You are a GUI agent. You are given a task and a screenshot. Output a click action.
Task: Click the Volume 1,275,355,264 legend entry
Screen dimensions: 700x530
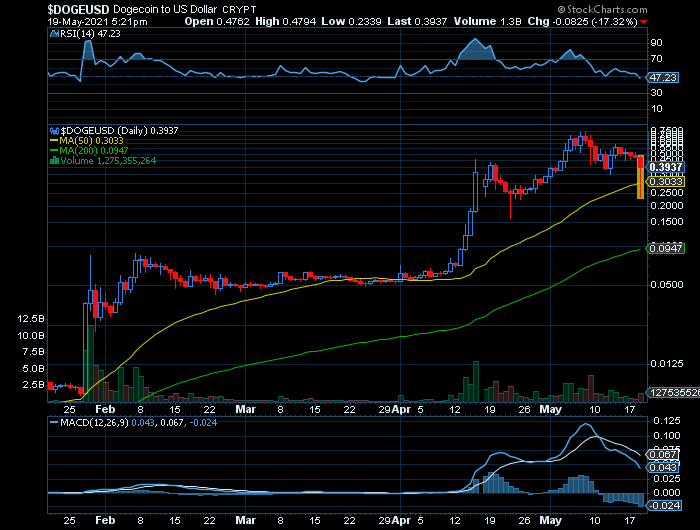click(x=108, y=161)
